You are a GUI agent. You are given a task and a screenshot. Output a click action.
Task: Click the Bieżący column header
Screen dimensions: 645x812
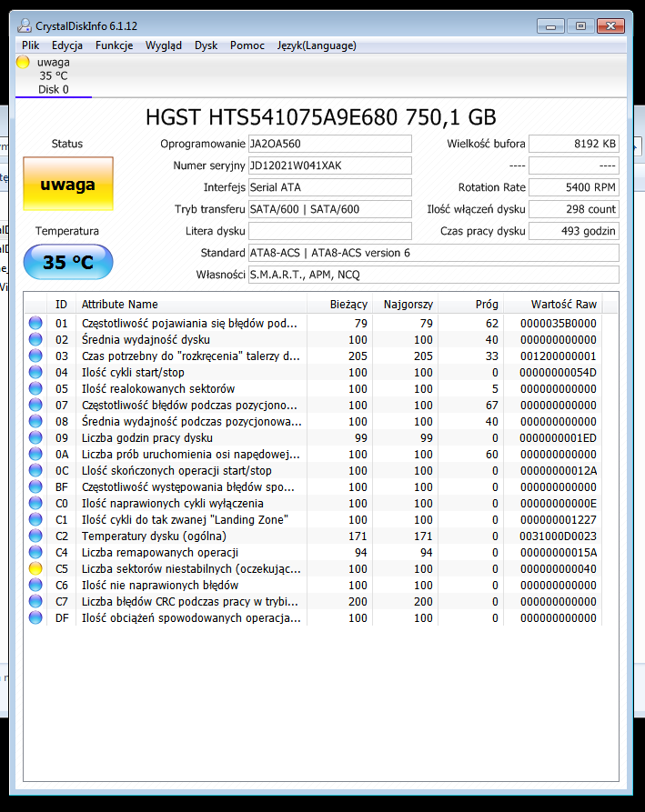pos(340,305)
